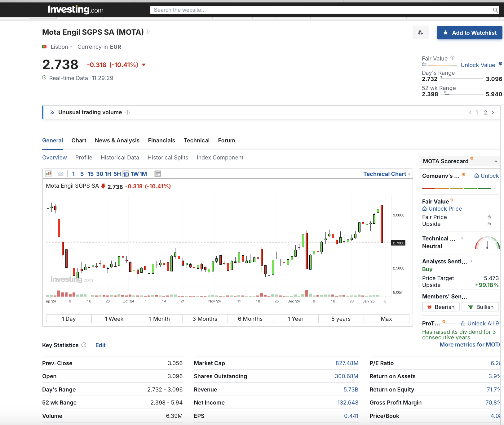Go to next alert banner page
Screen dimensions: 504x425
(x=493, y=113)
